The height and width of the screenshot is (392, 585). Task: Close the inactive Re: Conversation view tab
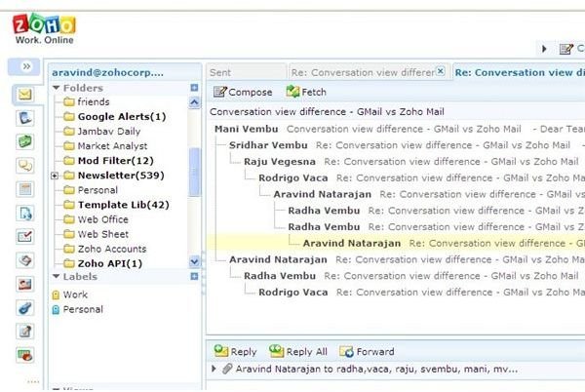[441, 71]
